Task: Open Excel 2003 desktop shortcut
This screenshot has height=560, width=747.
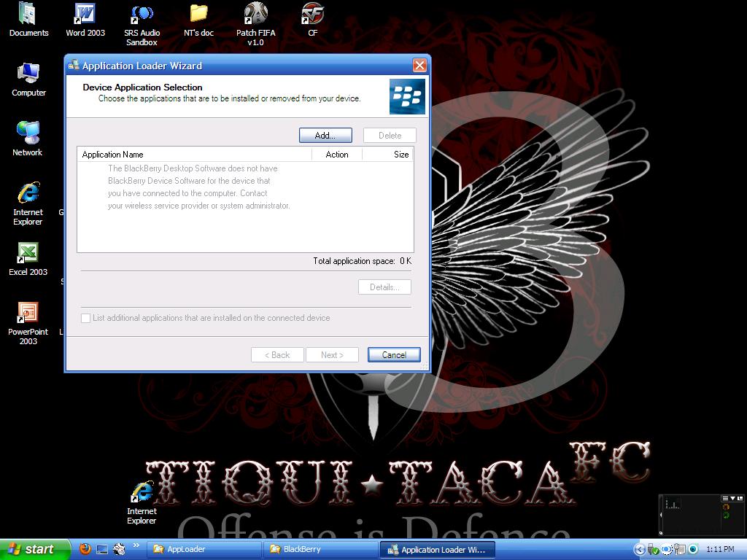Action: [x=28, y=254]
